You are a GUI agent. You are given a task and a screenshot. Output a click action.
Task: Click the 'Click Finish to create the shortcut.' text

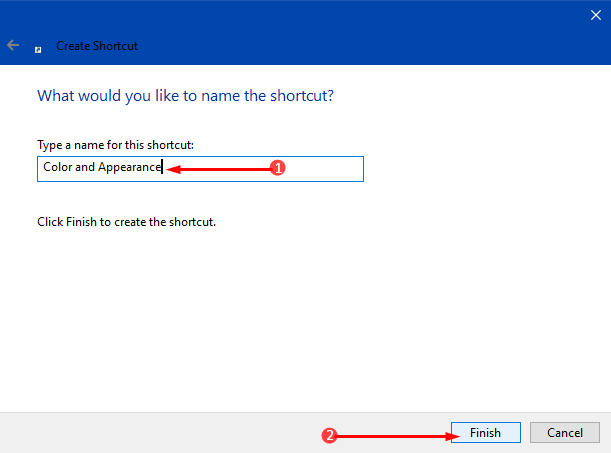tap(126, 222)
